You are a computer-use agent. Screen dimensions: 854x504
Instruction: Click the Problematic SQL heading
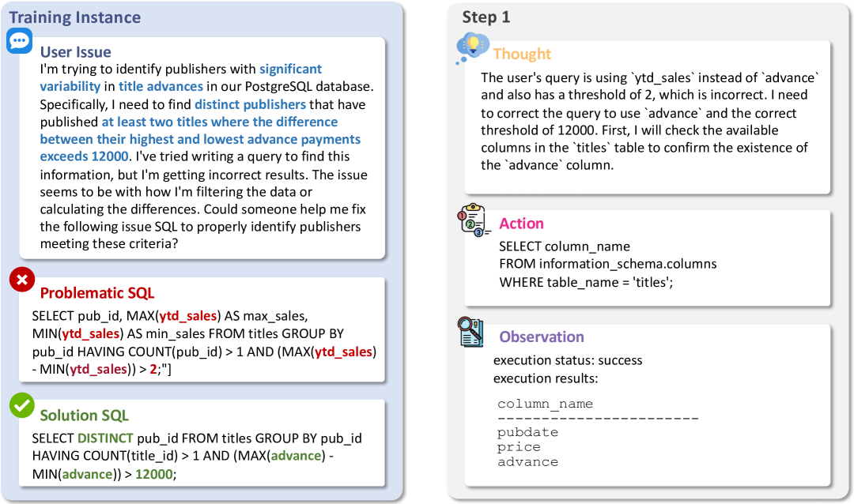click(97, 293)
